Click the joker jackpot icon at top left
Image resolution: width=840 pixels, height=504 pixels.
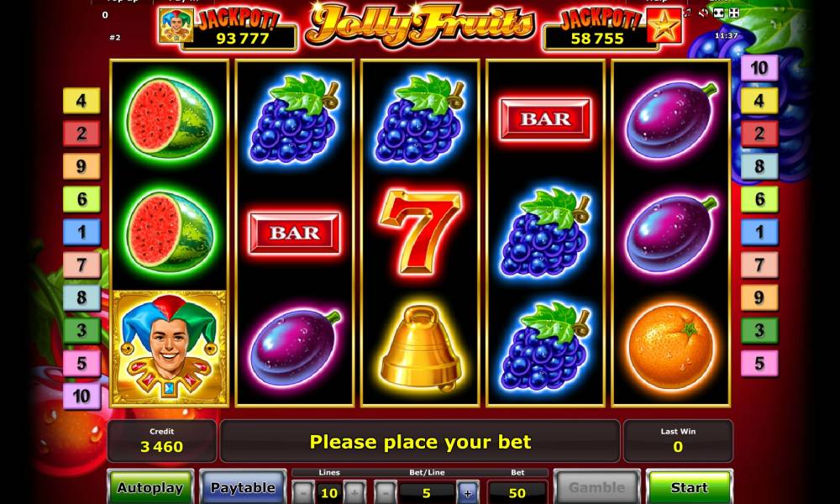pyautogui.click(x=176, y=25)
